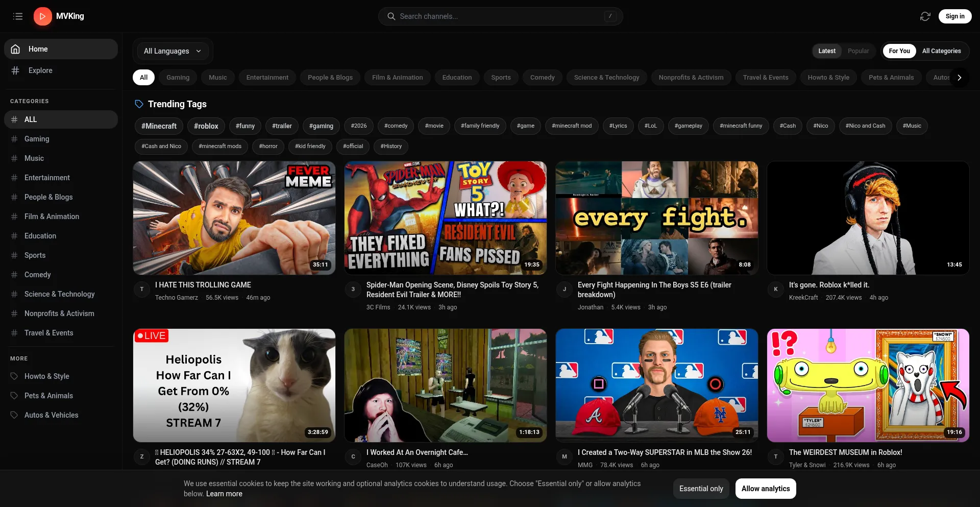Select Entertainment in sidebar categories
Screen dimensions: 980x507
61,178
